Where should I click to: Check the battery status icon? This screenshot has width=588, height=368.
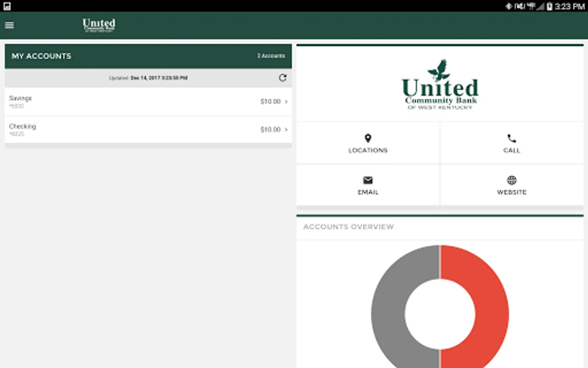(550, 6)
